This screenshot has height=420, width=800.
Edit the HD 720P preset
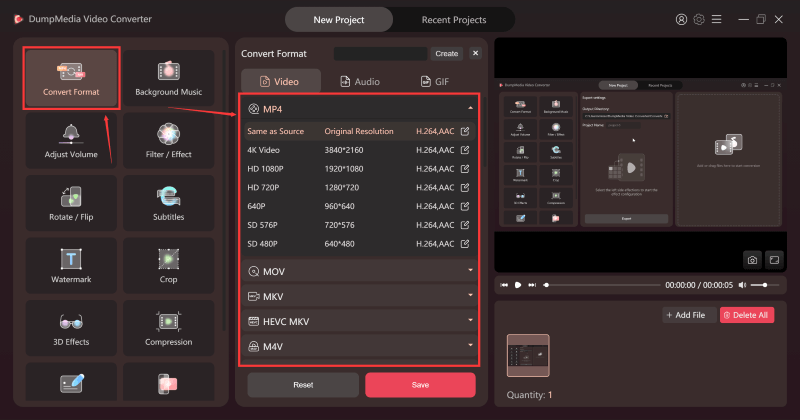pyautogui.click(x=465, y=187)
